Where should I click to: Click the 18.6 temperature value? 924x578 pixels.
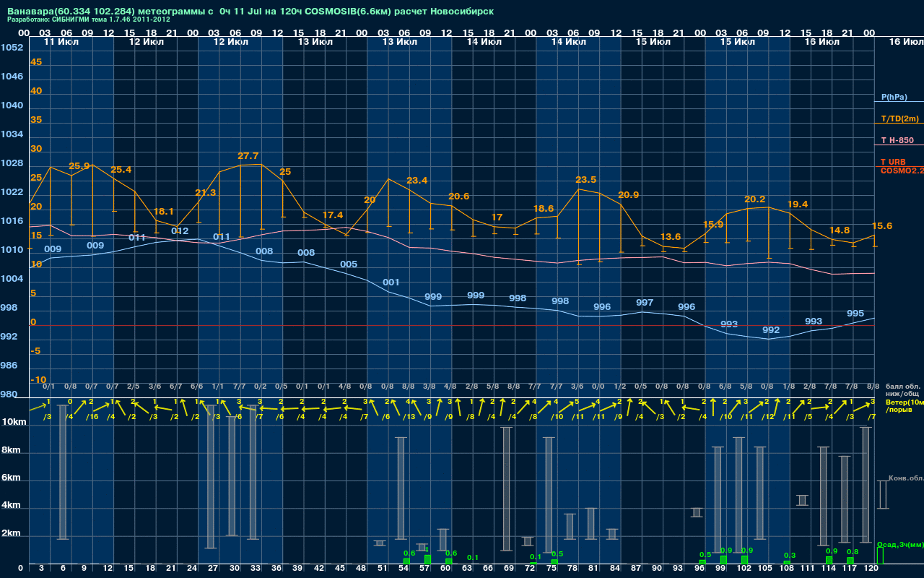[x=544, y=209]
